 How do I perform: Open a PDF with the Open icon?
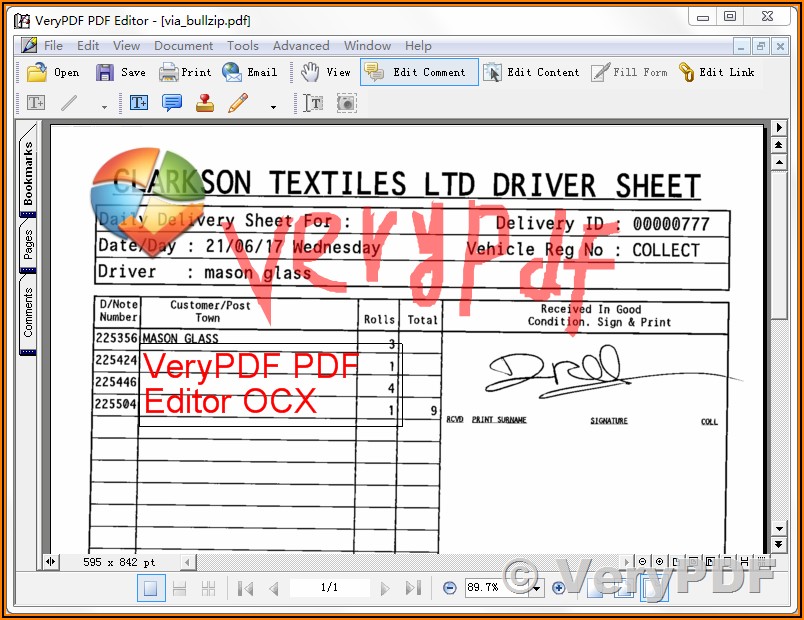pos(53,72)
